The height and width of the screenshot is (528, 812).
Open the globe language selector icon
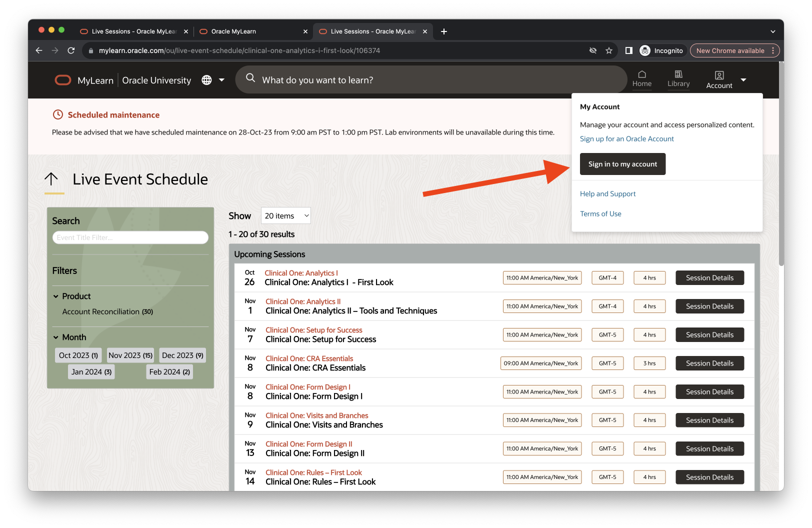pos(206,80)
